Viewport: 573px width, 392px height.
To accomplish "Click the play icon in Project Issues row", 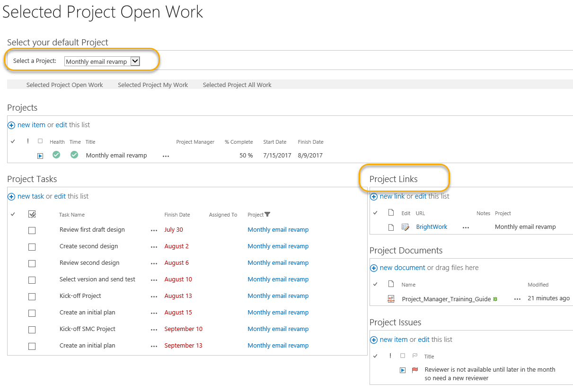I will 403,370.
